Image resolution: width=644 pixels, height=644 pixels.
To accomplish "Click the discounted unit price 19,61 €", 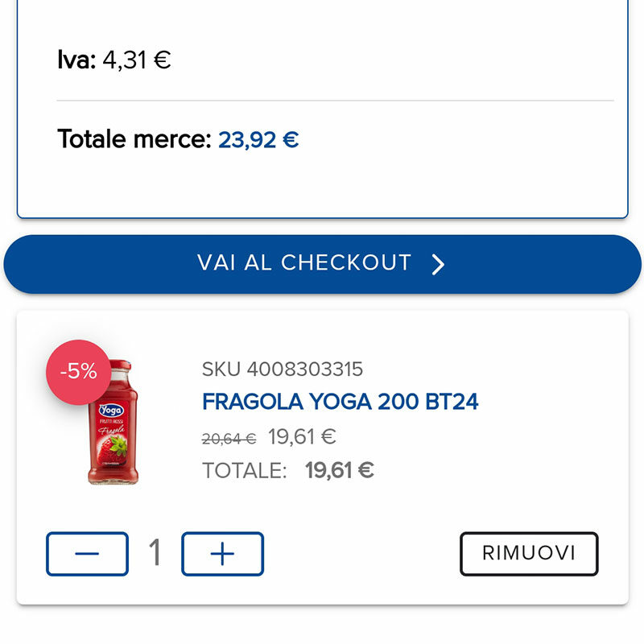I will pyautogui.click(x=302, y=437).
